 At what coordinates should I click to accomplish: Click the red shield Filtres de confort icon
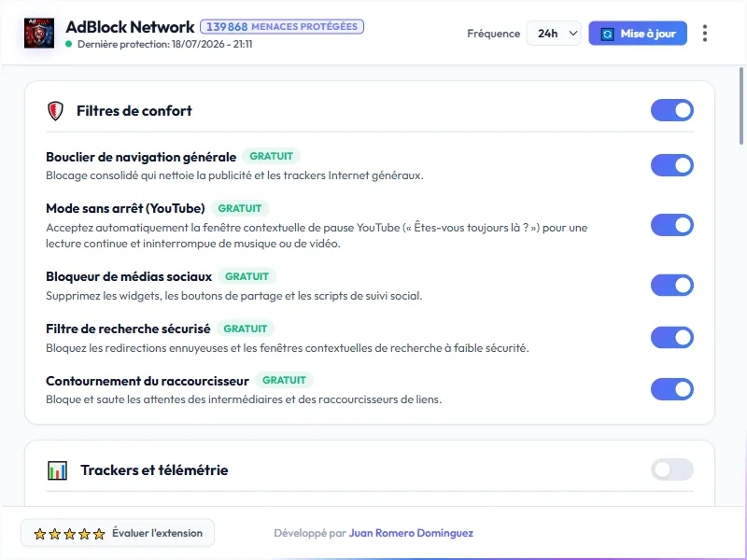[56, 111]
